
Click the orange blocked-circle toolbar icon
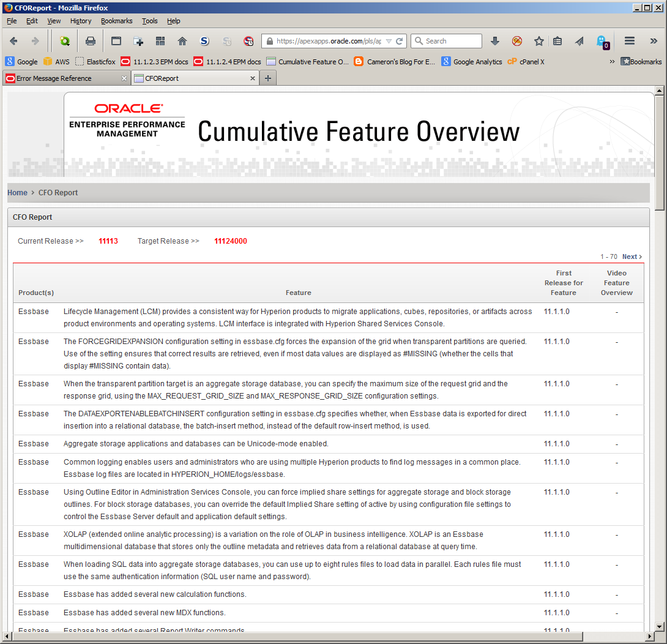click(517, 41)
